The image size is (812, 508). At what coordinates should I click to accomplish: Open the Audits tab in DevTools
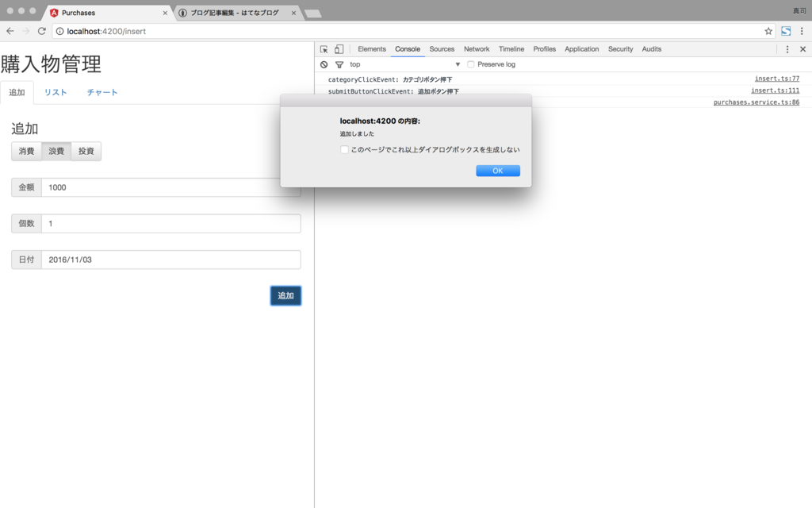pos(652,49)
